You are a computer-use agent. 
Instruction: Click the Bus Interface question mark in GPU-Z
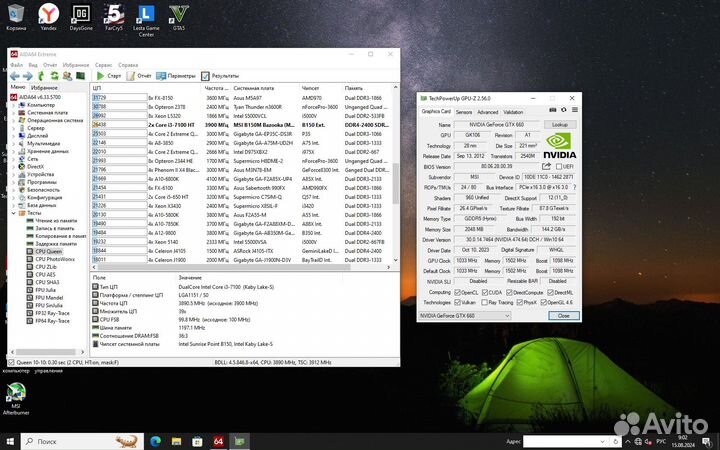coord(574,187)
